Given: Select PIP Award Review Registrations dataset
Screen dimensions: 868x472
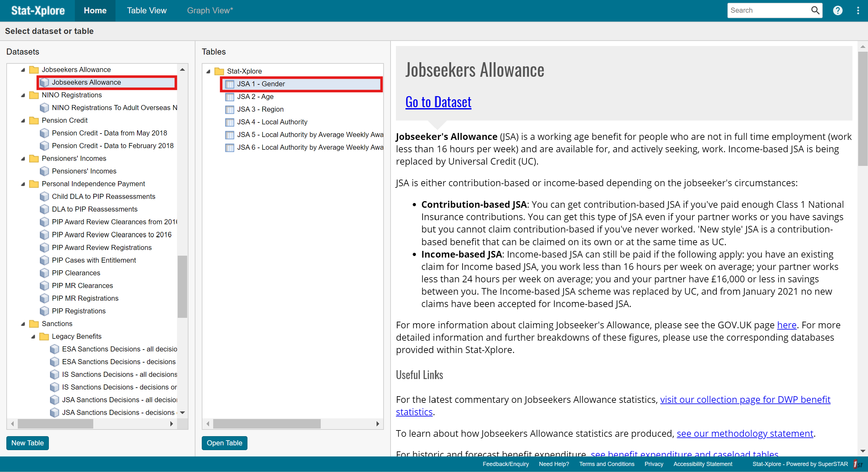Looking at the screenshot, I should point(102,248).
